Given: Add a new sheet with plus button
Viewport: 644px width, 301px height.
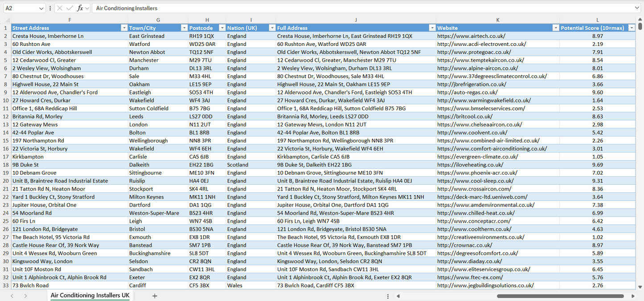Looking at the screenshot, I should pos(155,296).
